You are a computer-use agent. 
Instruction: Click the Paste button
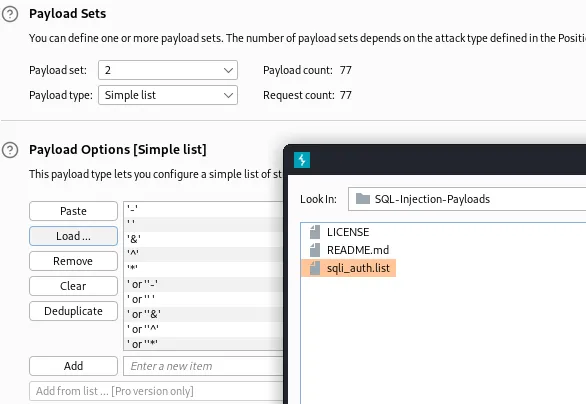coord(73,211)
